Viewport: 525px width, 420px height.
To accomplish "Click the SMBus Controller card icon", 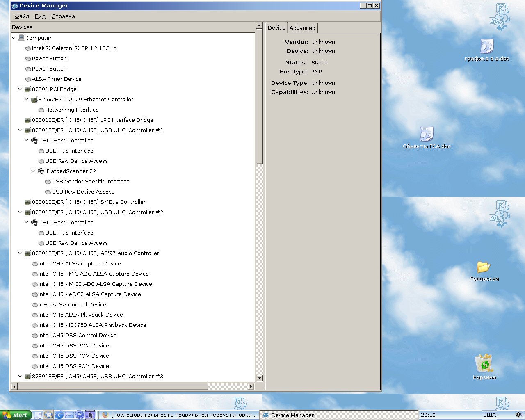I will [28, 202].
